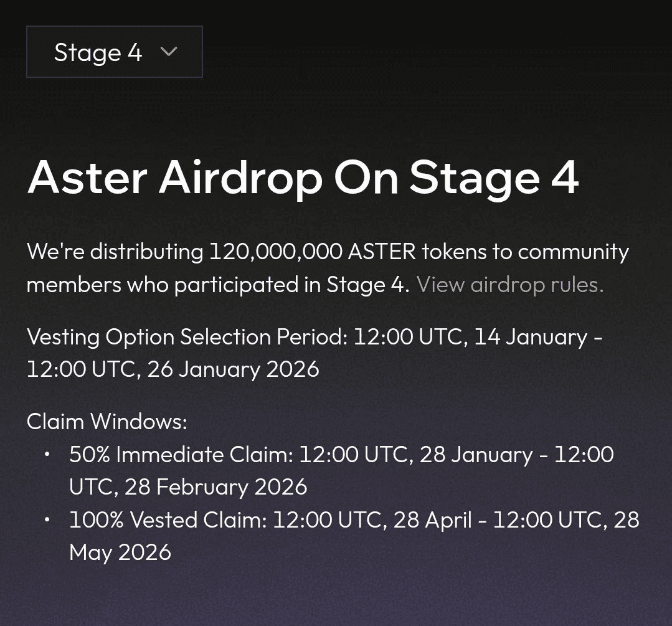The width and height of the screenshot is (672, 626).
Task: Select the 100% Vested Claim text
Action: [168, 520]
